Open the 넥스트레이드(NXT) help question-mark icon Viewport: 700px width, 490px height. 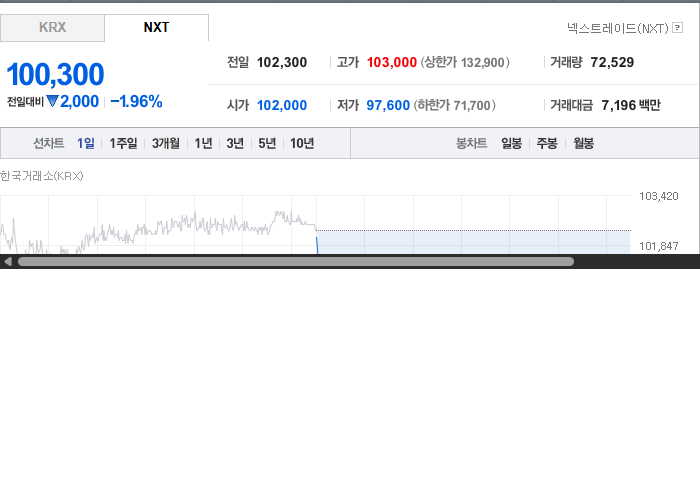click(677, 28)
